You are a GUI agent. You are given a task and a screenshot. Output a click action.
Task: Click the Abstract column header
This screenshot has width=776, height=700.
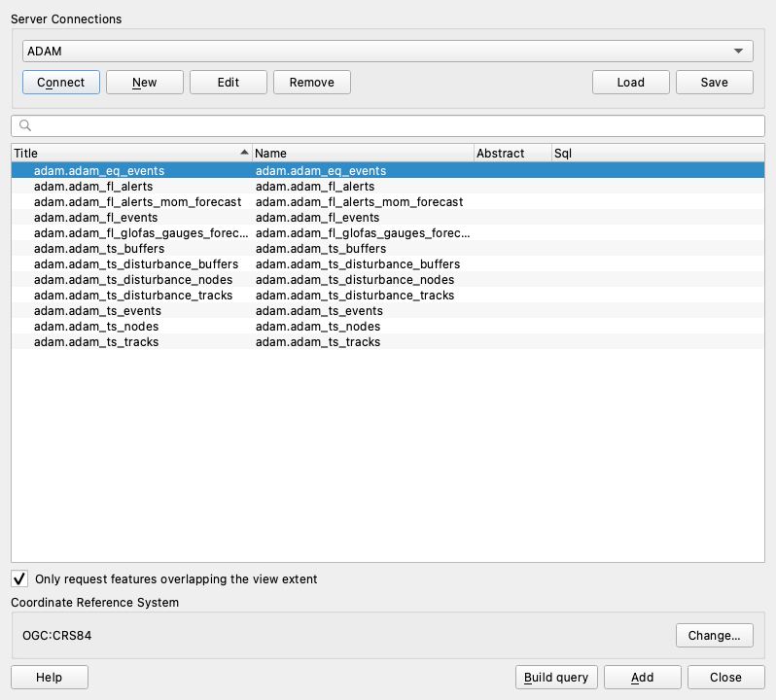[x=512, y=153]
